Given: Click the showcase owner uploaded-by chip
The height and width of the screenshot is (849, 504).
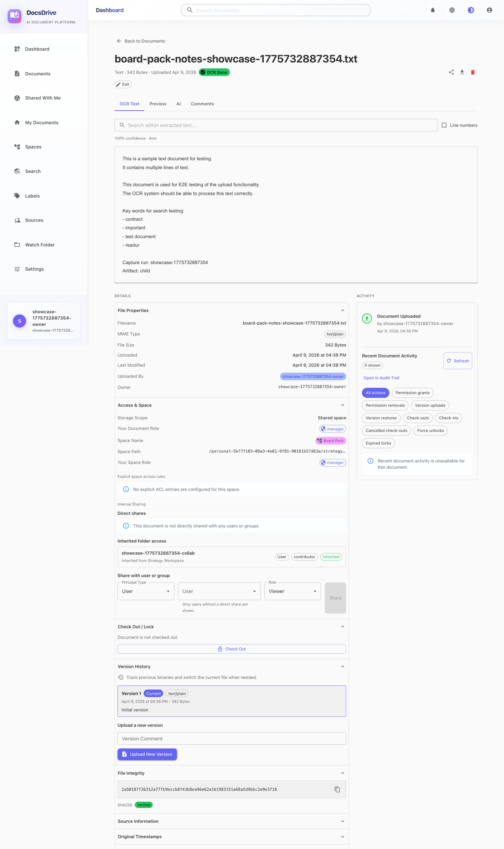Looking at the screenshot, I should [x=313, y=376].
